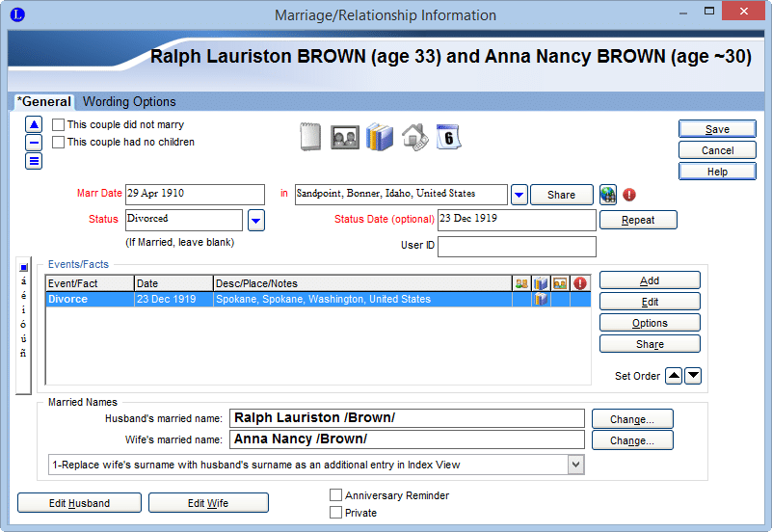Click the red warning icon by marriage place
The image size is (772, 532).
pos(629,195)
